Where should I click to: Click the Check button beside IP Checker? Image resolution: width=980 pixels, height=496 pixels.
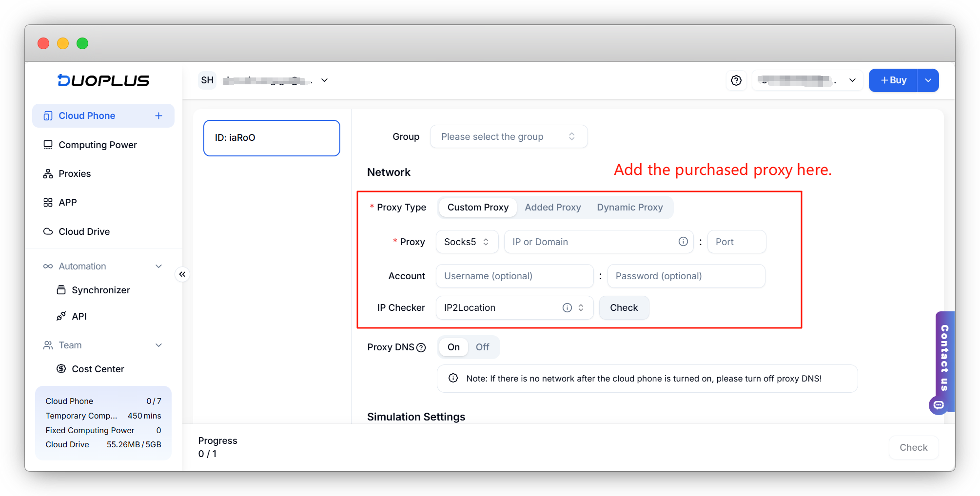coord(624,307)
